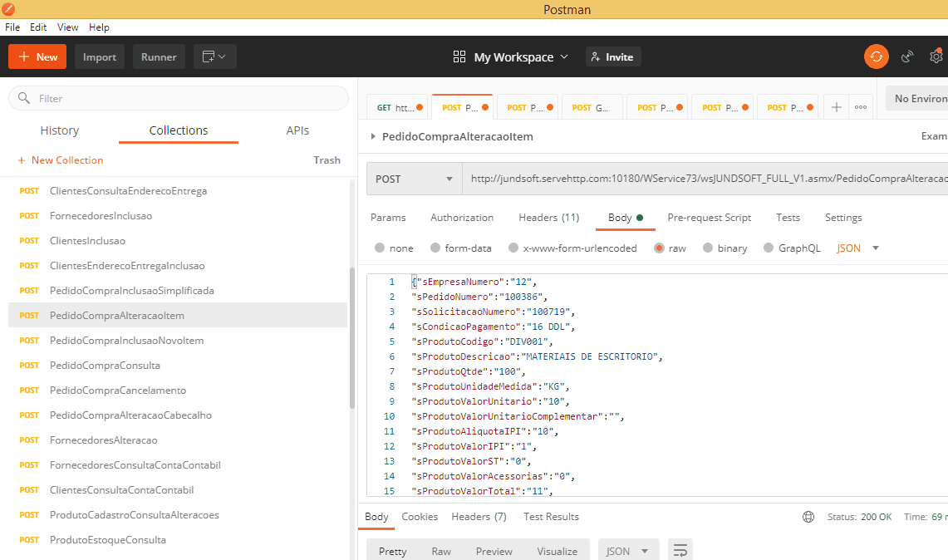Open the satellite capture requests icon

(x=907, y=56)
